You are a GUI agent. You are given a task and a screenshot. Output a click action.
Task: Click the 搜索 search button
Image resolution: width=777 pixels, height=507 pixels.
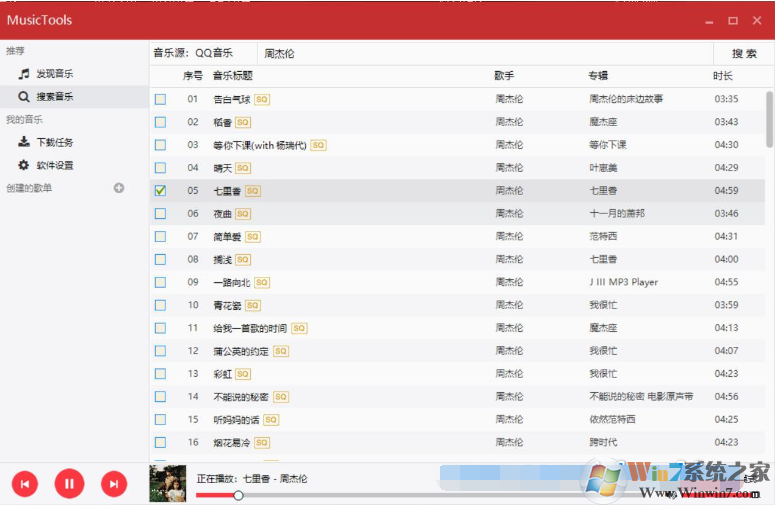(744, 53)
